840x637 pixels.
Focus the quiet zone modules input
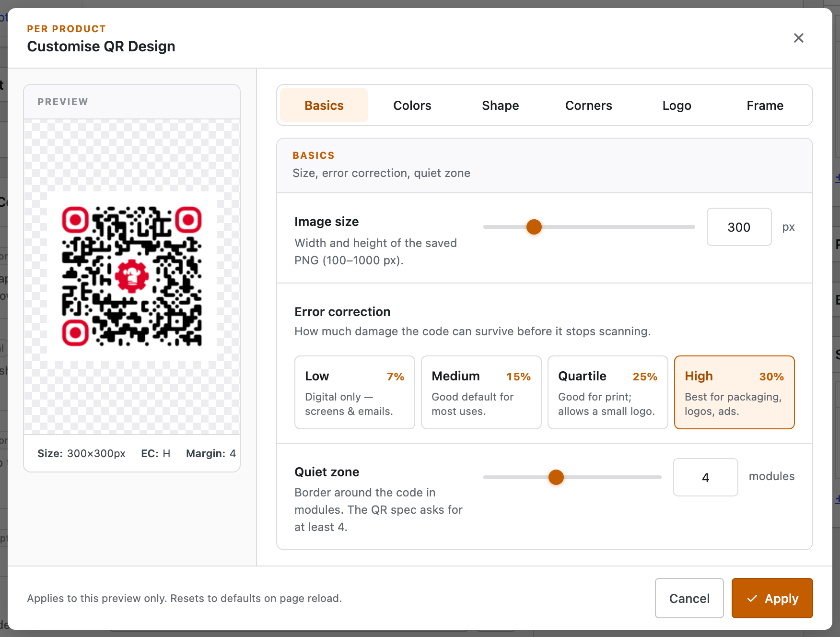click(705, 477)
